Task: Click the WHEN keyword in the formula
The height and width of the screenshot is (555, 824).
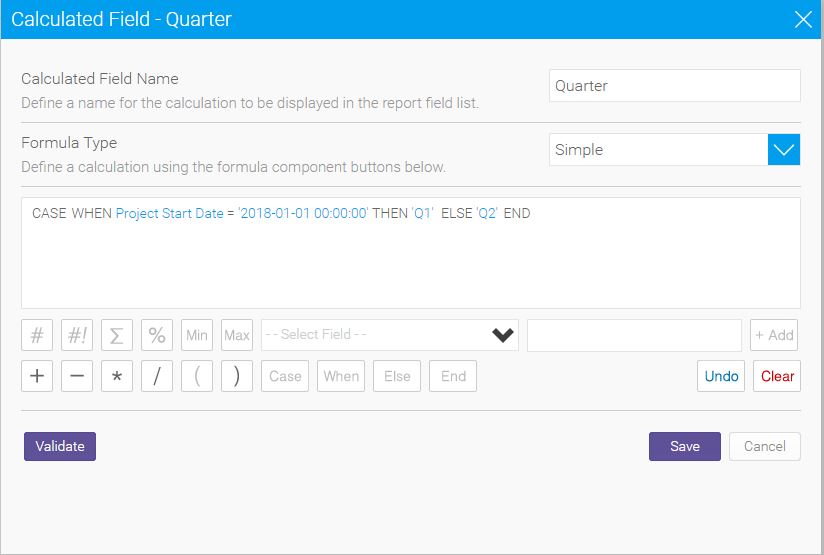Action: pyautogui.click(x=91, y=213)
